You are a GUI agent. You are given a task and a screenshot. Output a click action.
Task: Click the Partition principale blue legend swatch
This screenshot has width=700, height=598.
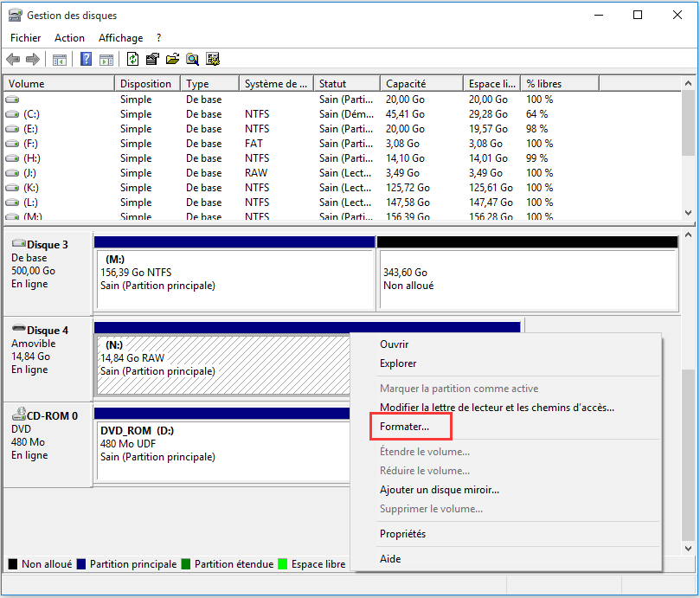pos(81,564)
